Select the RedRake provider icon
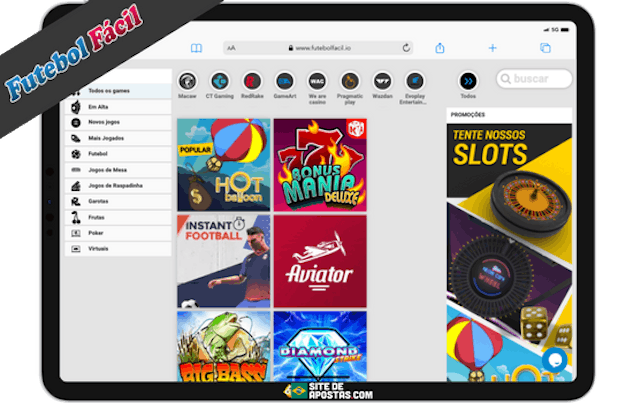Viewport: 633px width, 403px height. click(252, 81)
